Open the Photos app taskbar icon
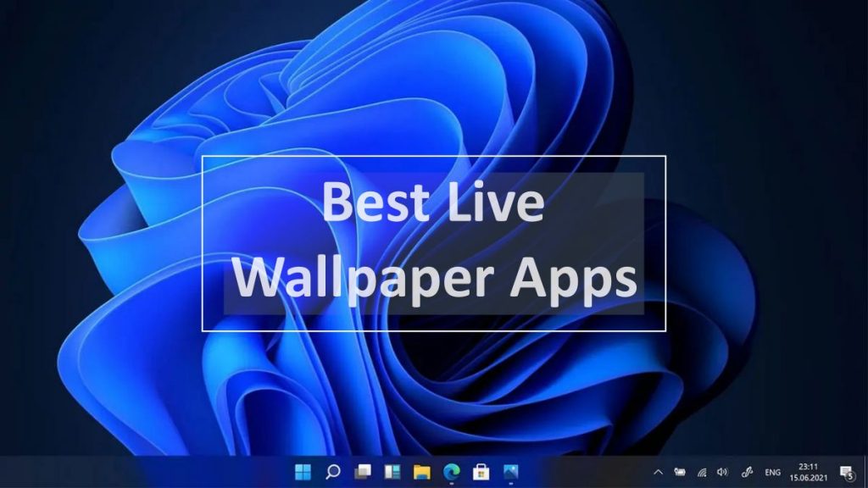868x488 pixels. click(511, 472)
